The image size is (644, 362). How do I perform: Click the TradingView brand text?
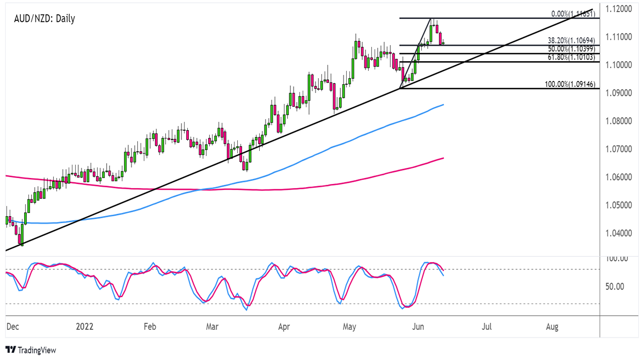(x=37, y=350)
